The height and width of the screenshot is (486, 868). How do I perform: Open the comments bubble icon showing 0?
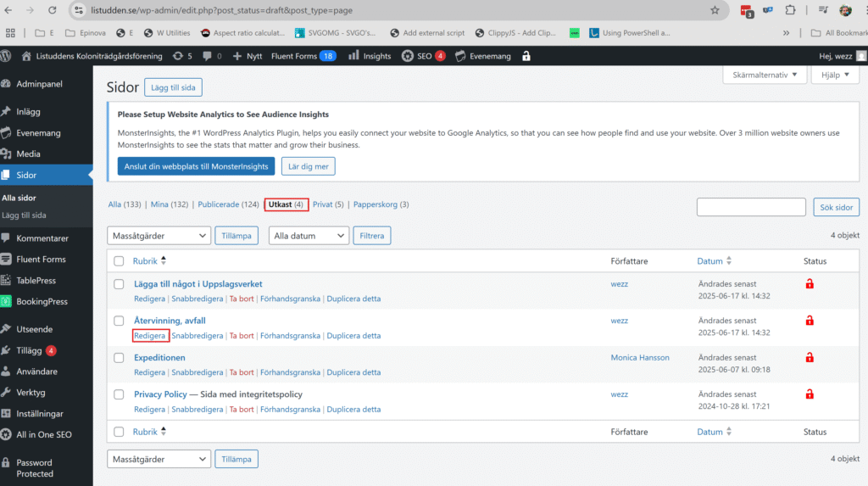pyautogui.click(x=207, y=56)
